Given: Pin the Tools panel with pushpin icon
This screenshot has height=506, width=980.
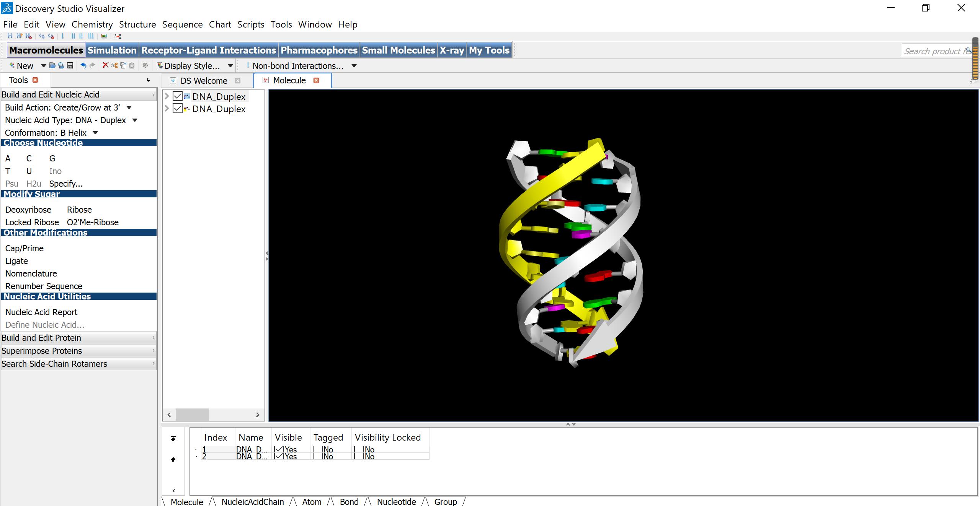Looking at the screenshot, I should (x=148, y=80).
